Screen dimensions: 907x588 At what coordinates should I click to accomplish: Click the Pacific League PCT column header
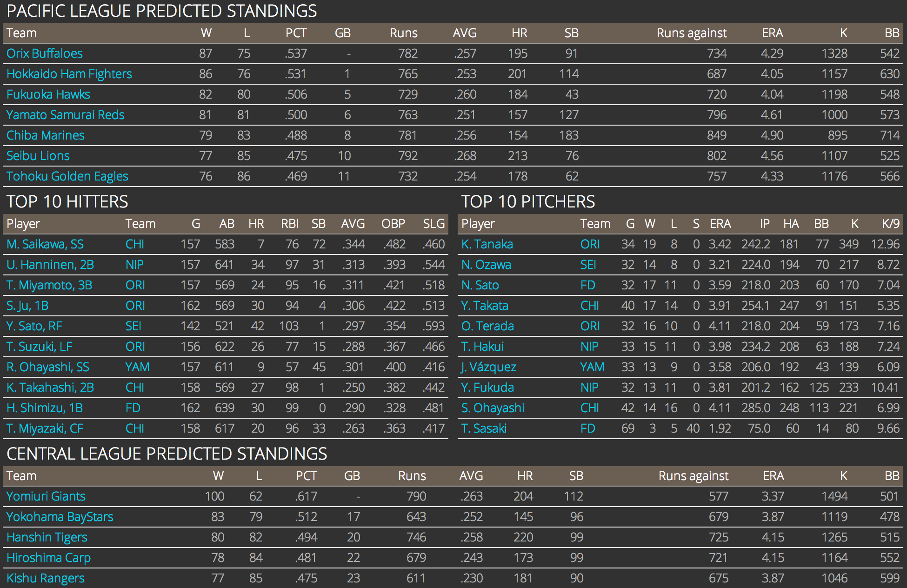296,33
